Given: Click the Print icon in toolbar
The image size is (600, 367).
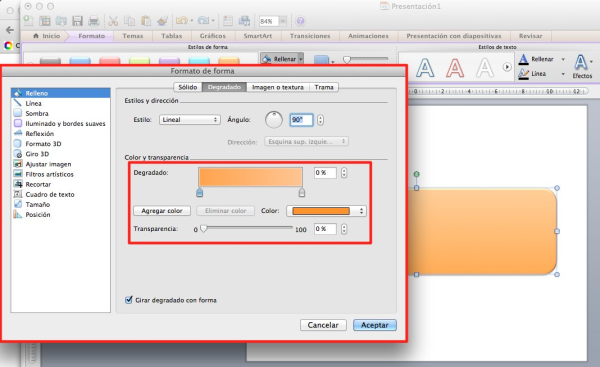Looking at the screenshot, I should point(94,21).
